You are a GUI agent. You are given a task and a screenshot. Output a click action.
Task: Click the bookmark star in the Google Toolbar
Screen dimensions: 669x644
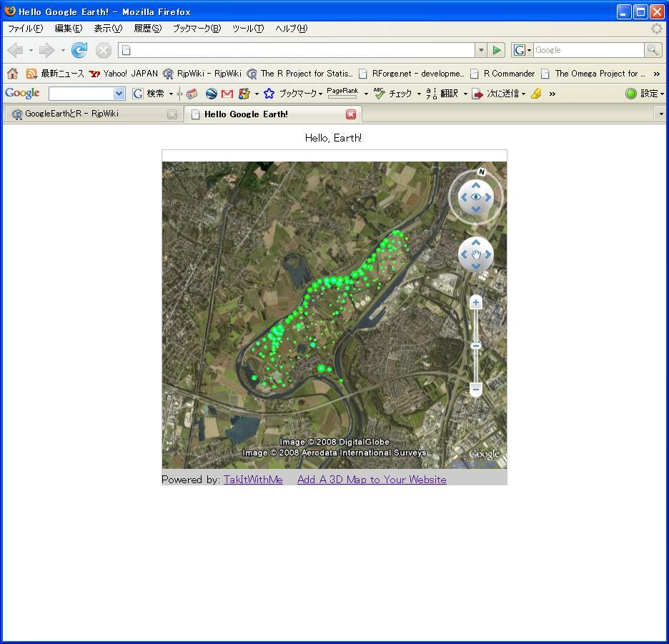coord(269,94)
